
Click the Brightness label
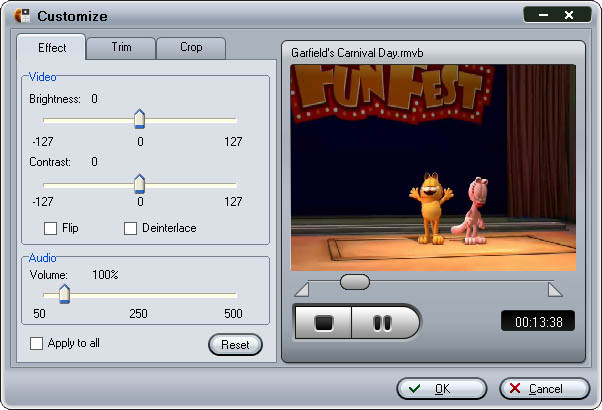[x=55, y=99]
